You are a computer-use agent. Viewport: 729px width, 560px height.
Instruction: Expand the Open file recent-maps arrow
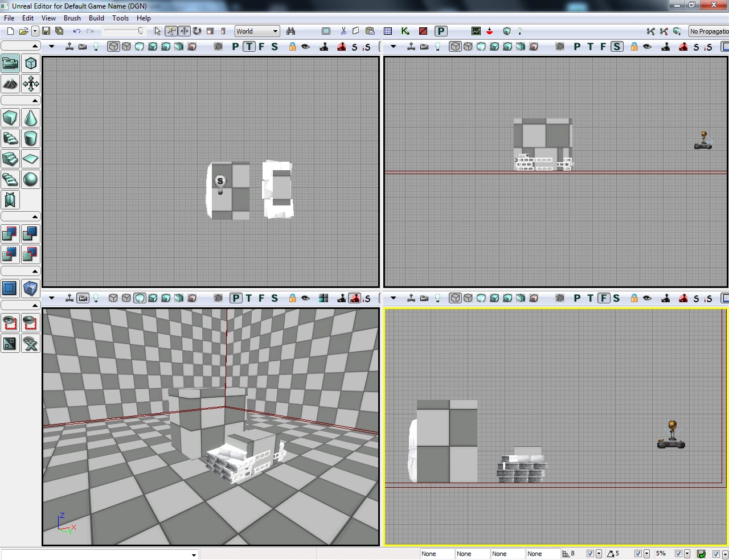pos(35,31)
